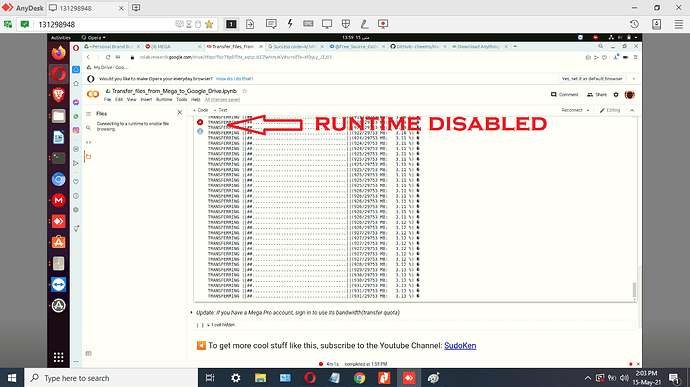Open AnyDesk file transfer icon

point(250,24)
